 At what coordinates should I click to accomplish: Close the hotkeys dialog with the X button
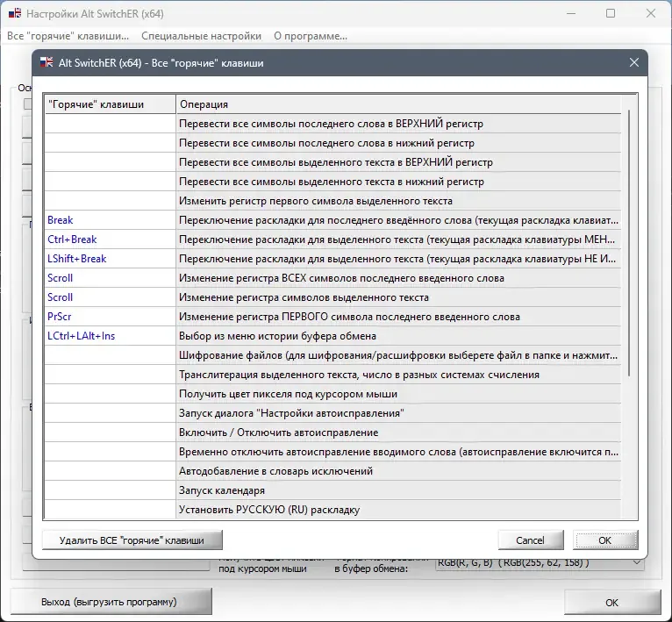coord(634,62)
